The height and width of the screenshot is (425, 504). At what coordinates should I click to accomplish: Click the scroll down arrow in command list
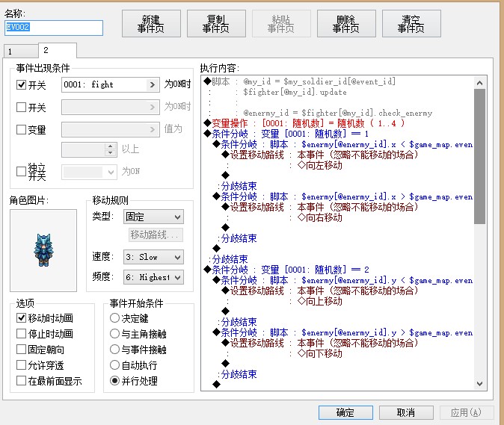point(479,384)
